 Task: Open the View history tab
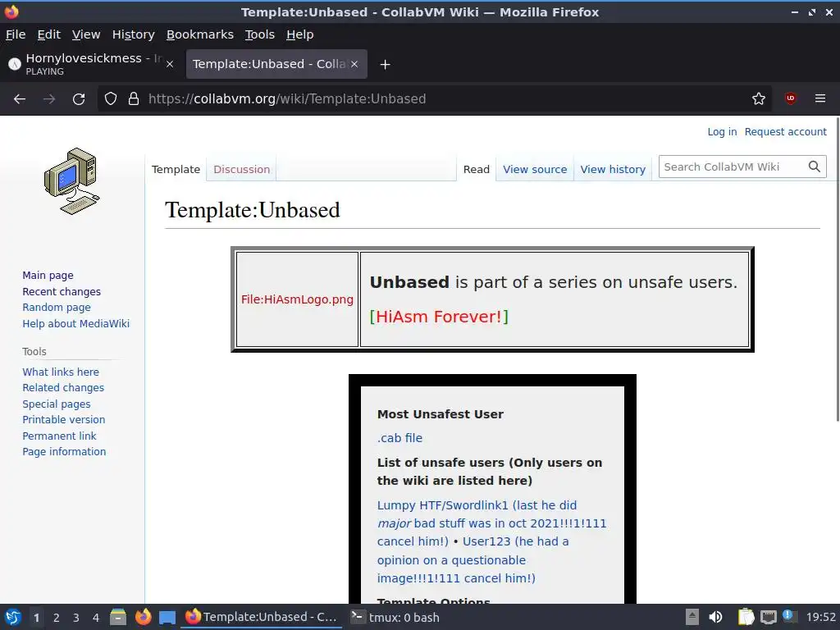point(613,169)
